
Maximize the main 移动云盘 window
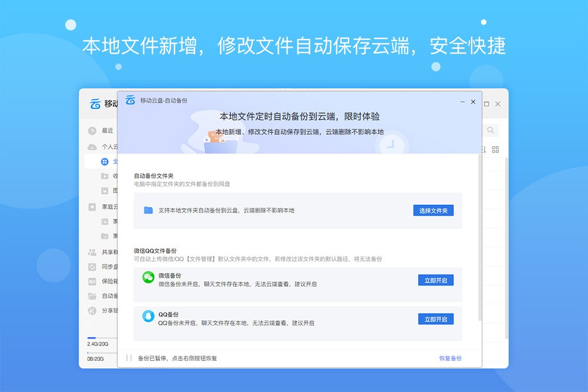(486, 104)
